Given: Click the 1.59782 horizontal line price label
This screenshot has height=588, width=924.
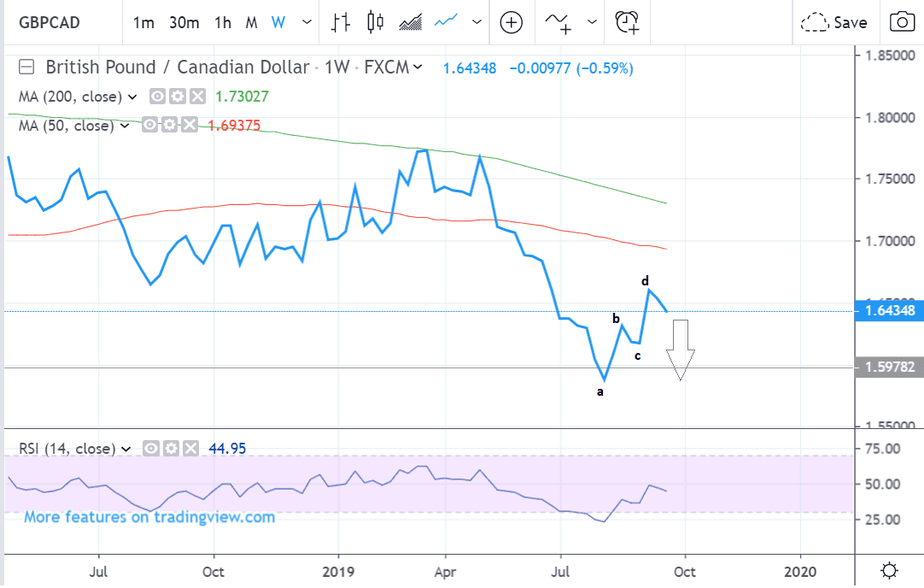Looking at the screenshot, I should [889, 367].
